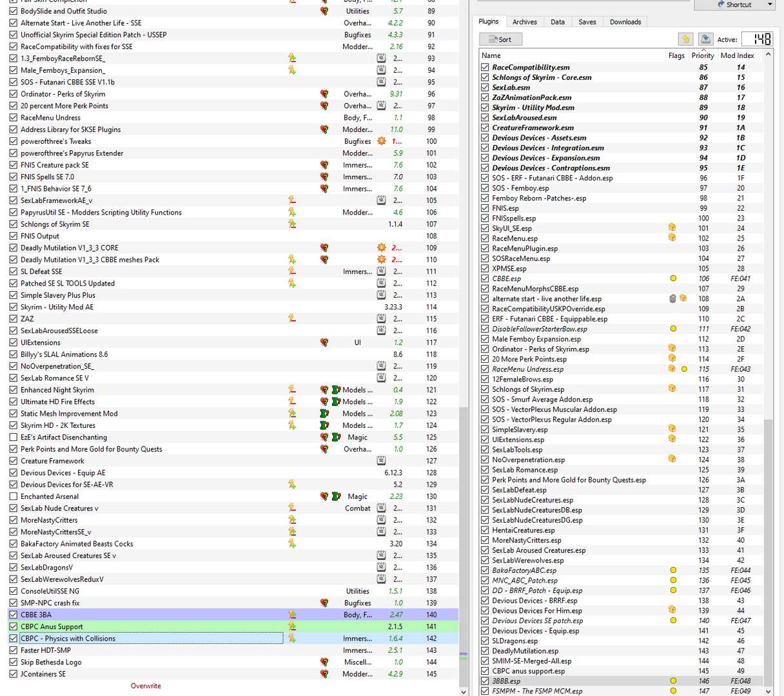Sort plugins by Name column header
Screen dimensions: 784x696
pyautogui.click(x=573, y=55)
